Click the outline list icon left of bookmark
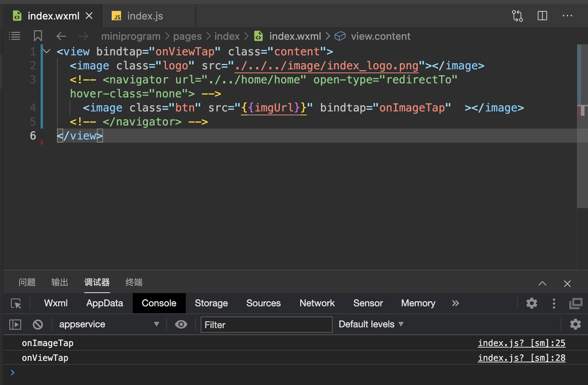 [x=15, y=36]
